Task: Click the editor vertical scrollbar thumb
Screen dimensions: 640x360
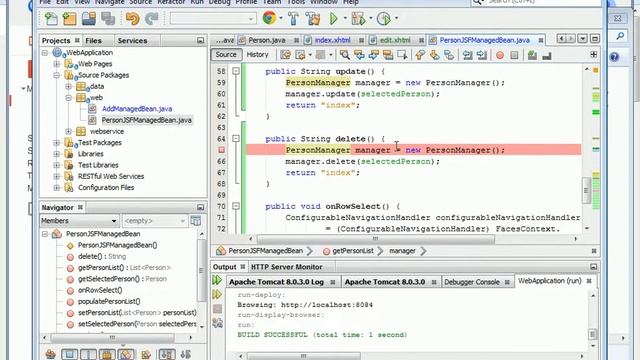Action: pos(587,190)
